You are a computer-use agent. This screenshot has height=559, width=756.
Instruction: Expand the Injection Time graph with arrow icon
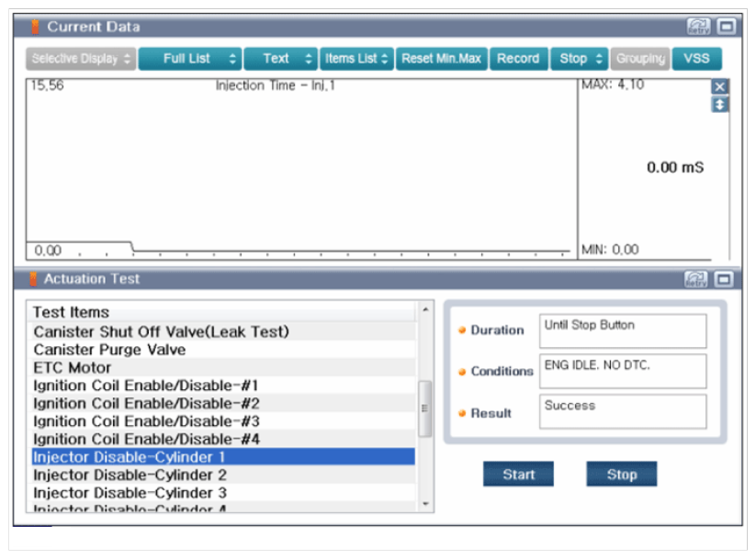tap(720, 105)
